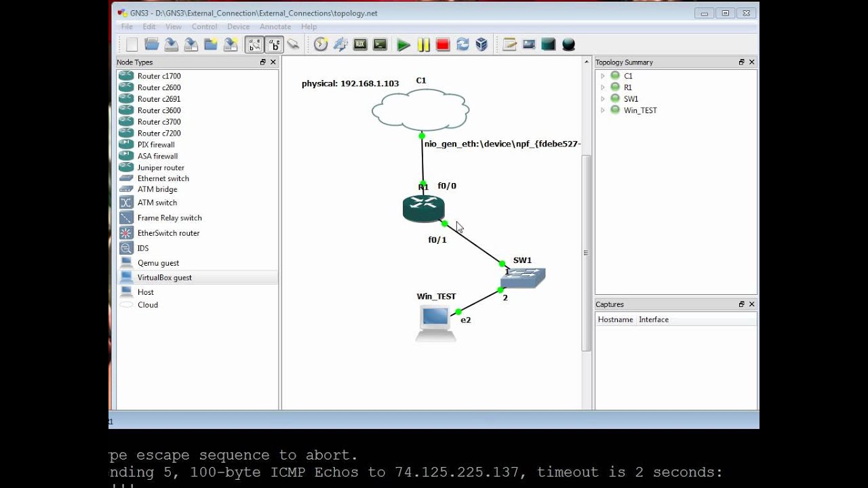
Task: Expand Win_TEST in Topology Summary
Action: 602,110
